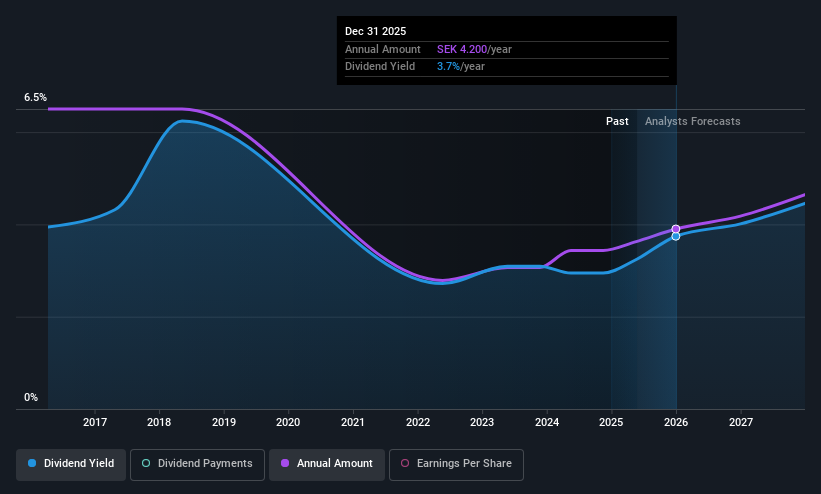Screen dimensions: 821x494
Task: Click the 2025 x-axis label
Action: [x=612, y=422]
